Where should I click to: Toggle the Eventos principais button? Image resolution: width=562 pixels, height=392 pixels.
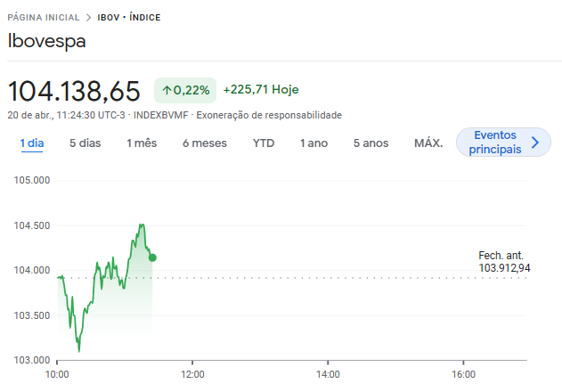point(495,143)
